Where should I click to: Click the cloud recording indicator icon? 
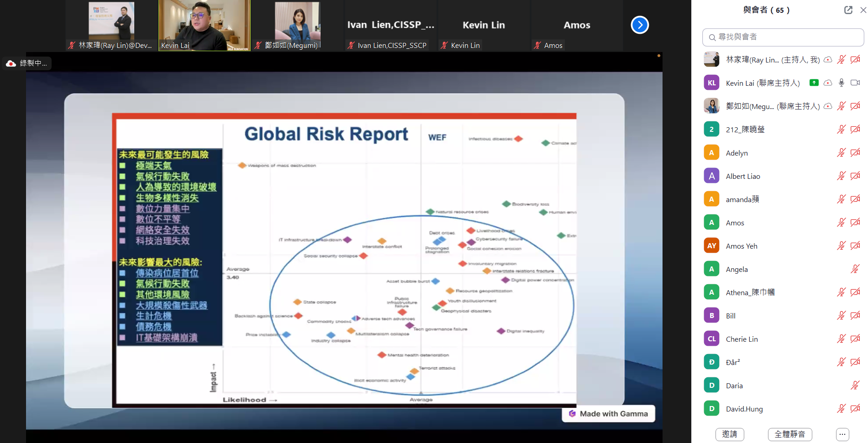11,63
